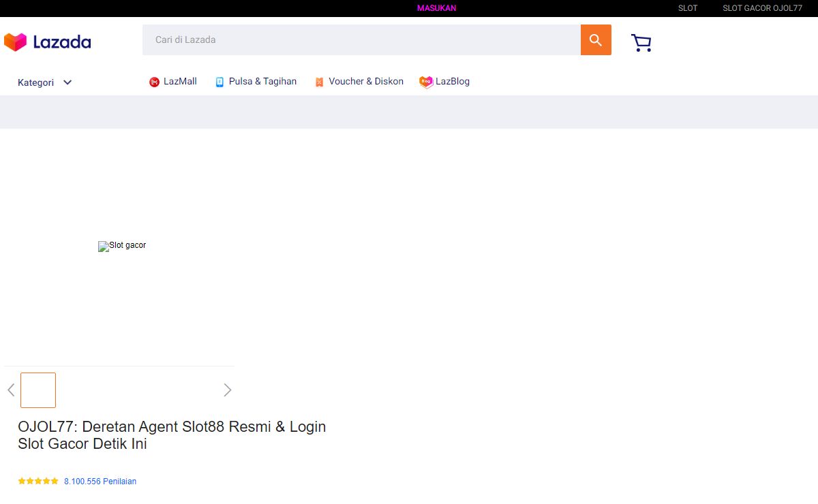Open the shopping cart icon
Viewport: 818px width, 504px height.
point(641,43)
